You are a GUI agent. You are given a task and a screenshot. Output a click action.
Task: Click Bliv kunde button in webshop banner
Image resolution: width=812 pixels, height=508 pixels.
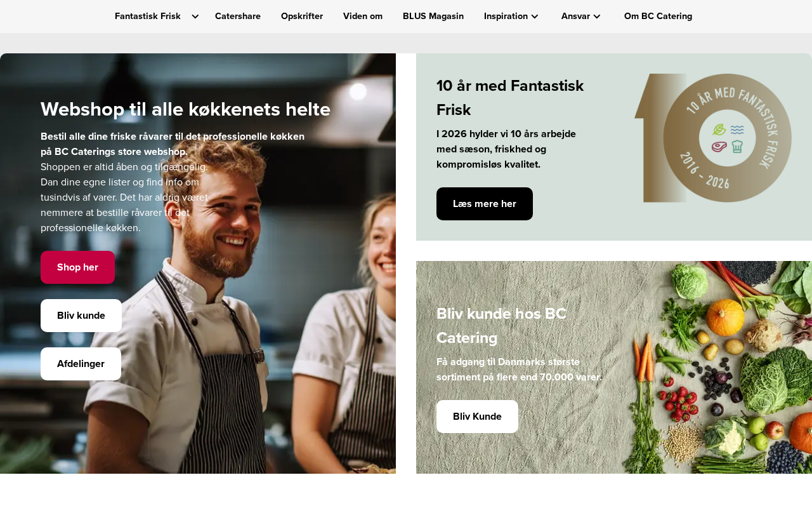(x=81, y=316)
